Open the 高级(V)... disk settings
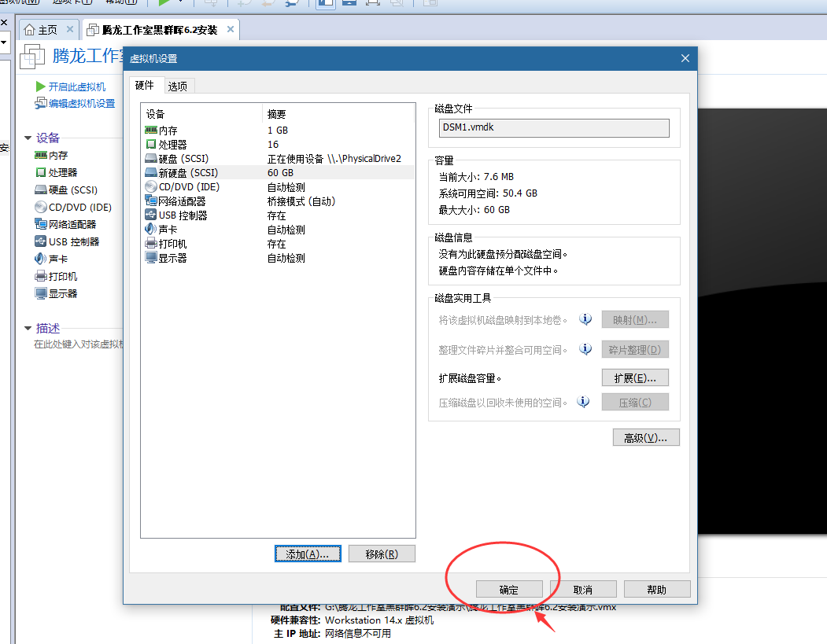 pos(645,438)
